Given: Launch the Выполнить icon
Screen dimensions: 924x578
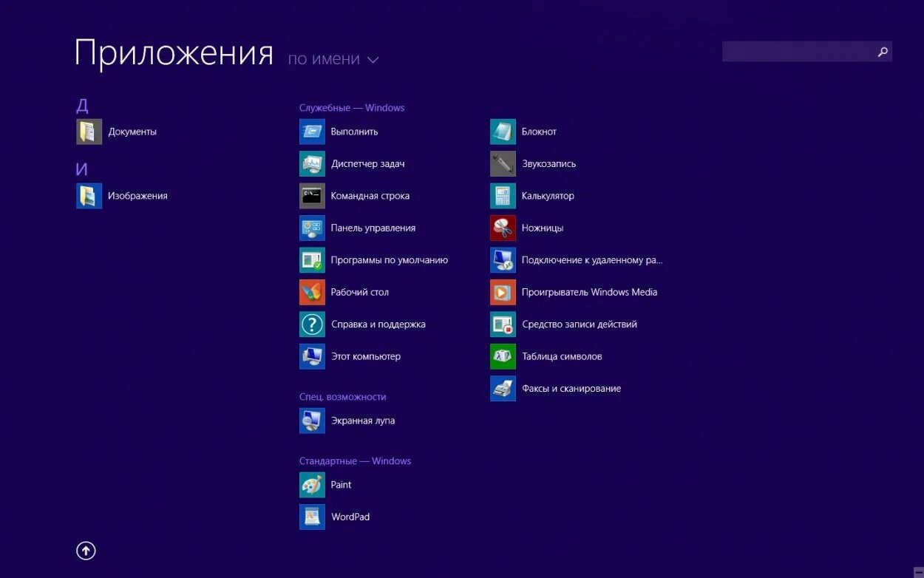Looking at the screenshot, I should tap(312, 132).
